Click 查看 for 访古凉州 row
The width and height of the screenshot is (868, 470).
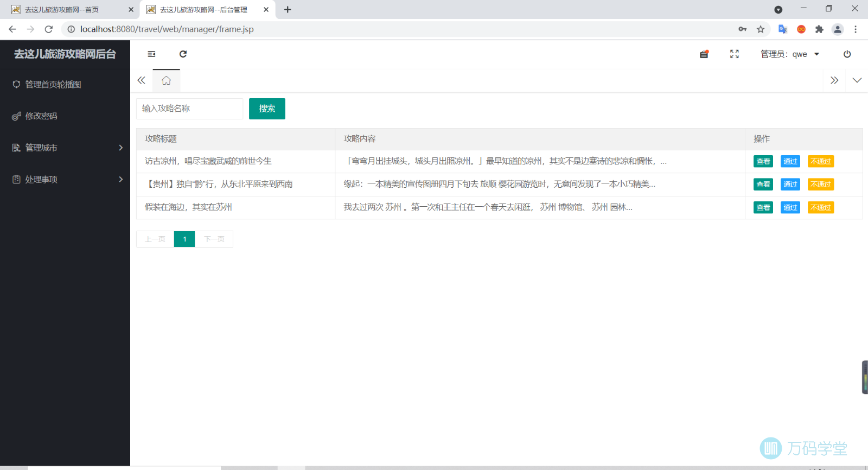point(763,161)
